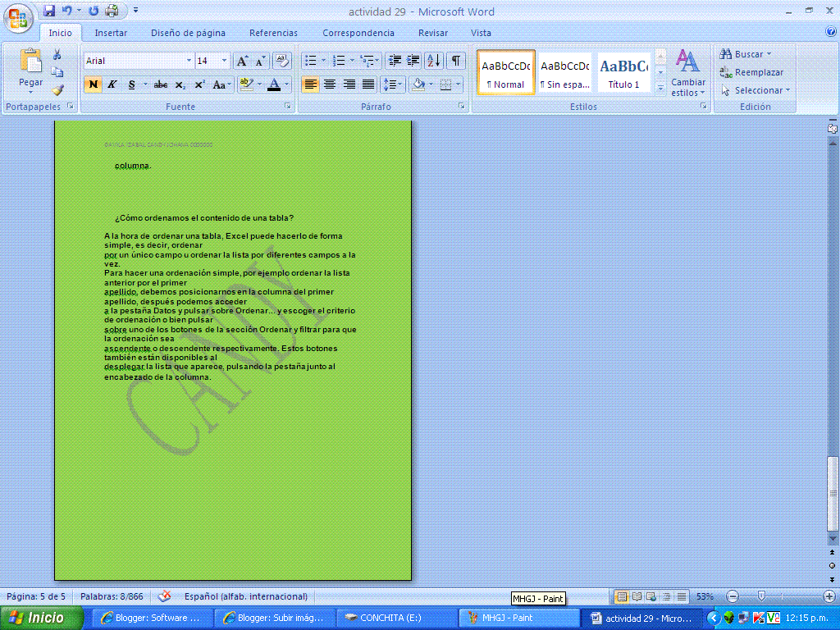The height and width of the screenshot is (630, 840).
Task: Click the zoom slider handle
Action: [761, 596]
